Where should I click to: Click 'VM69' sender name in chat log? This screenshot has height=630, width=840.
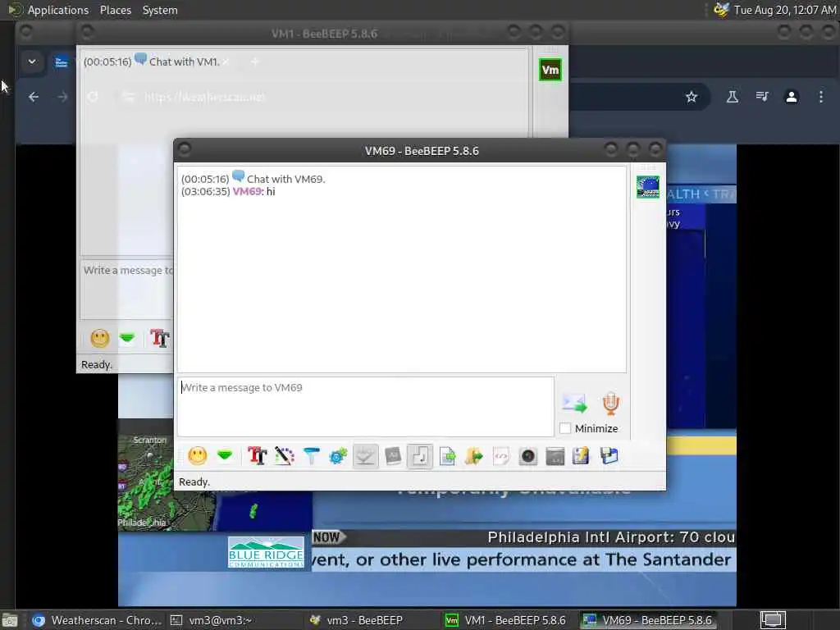(x=247, y=192)
